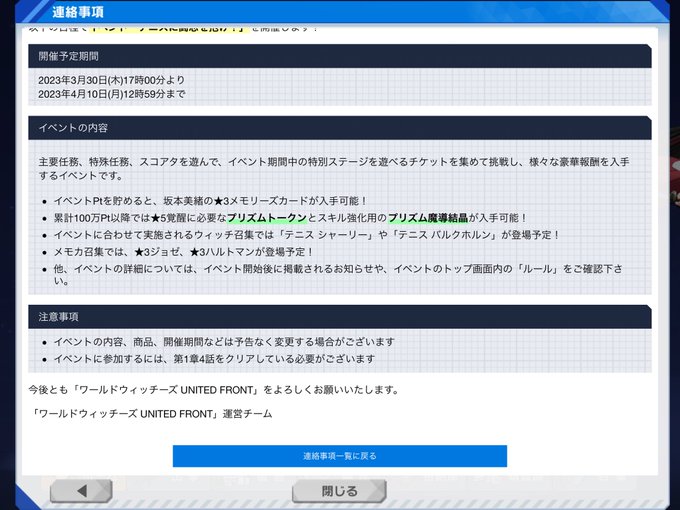The width and height of the screenshot is (680, 510).
Task: Click the intro paragraph starting 主要任務、特殊任務
Action: coord(334,169)
